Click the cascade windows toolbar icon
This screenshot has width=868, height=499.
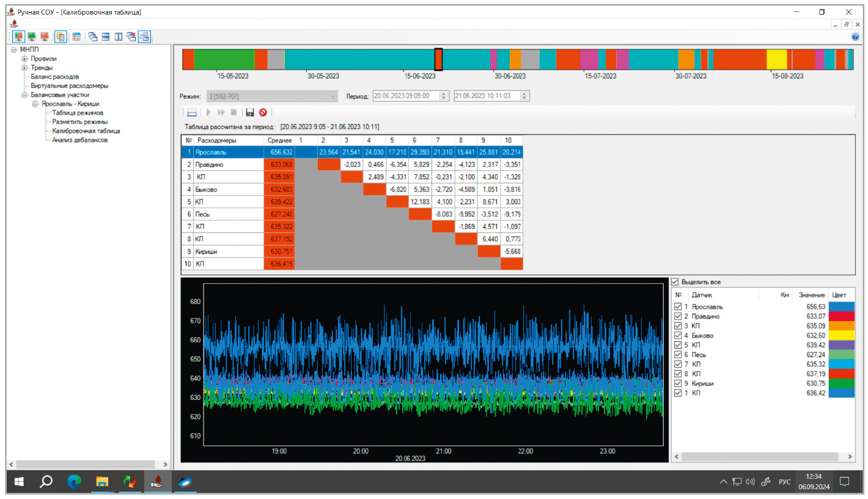pos(92,37)
